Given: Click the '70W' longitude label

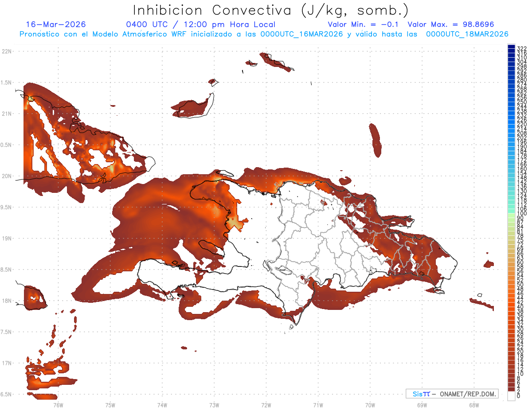Looking at the screenshot, I should pyautogui.click(x=370, y=404).
